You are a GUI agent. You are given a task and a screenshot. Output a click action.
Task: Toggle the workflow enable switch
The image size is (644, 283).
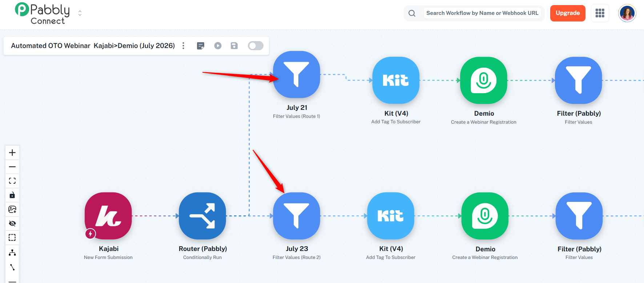click(x=255, y=45)
